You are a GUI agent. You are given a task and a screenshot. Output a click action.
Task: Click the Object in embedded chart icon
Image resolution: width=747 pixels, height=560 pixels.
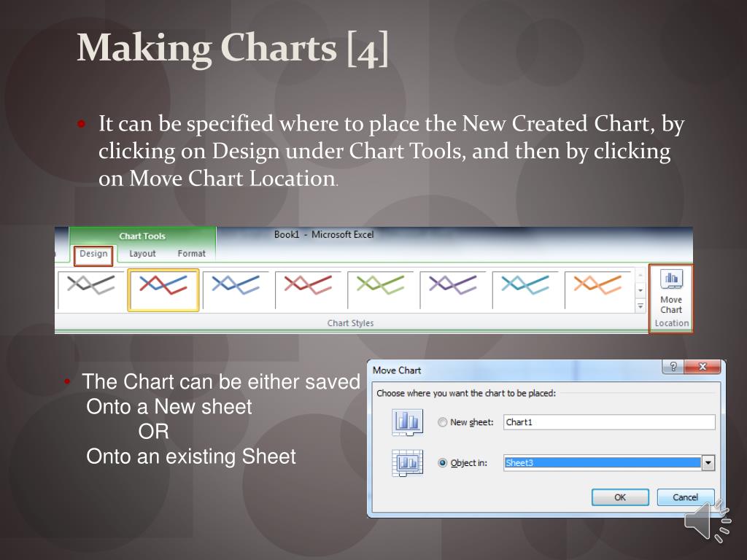coord(407,463)
